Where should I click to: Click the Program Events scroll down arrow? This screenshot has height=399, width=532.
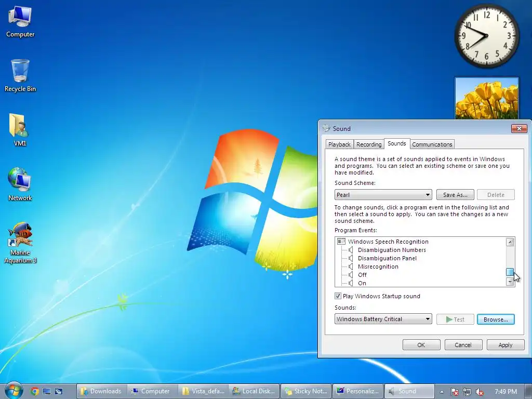tap(510, 282)
